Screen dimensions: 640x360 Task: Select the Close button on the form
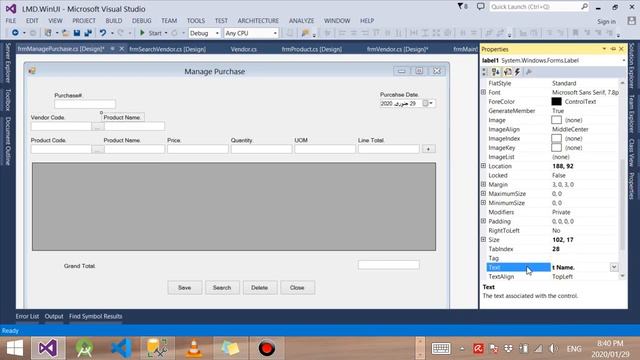pos(297,287)
